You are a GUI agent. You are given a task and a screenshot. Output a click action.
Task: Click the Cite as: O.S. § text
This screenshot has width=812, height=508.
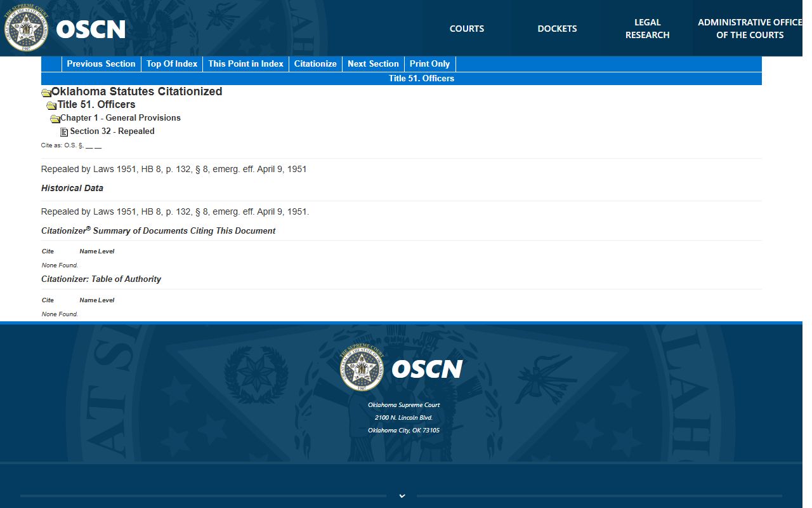pyautogui.click(x=72, y=145)
